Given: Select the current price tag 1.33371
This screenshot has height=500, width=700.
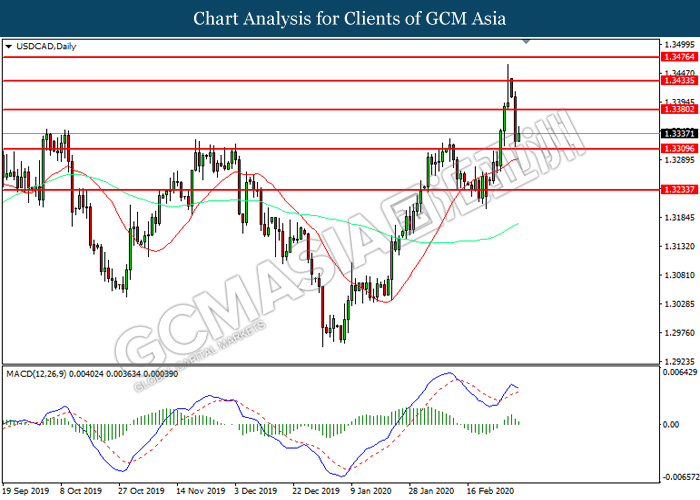Looking at the screenshot, I should click(x=679, y=133).
